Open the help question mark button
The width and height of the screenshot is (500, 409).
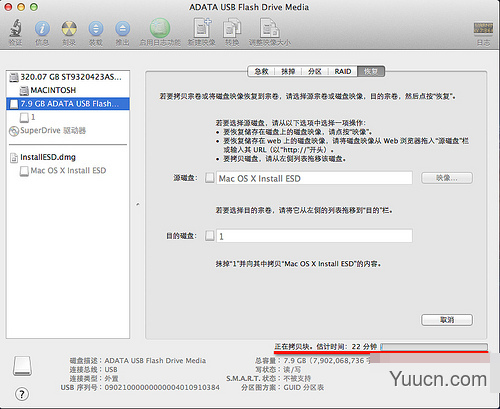click(22, 394)
